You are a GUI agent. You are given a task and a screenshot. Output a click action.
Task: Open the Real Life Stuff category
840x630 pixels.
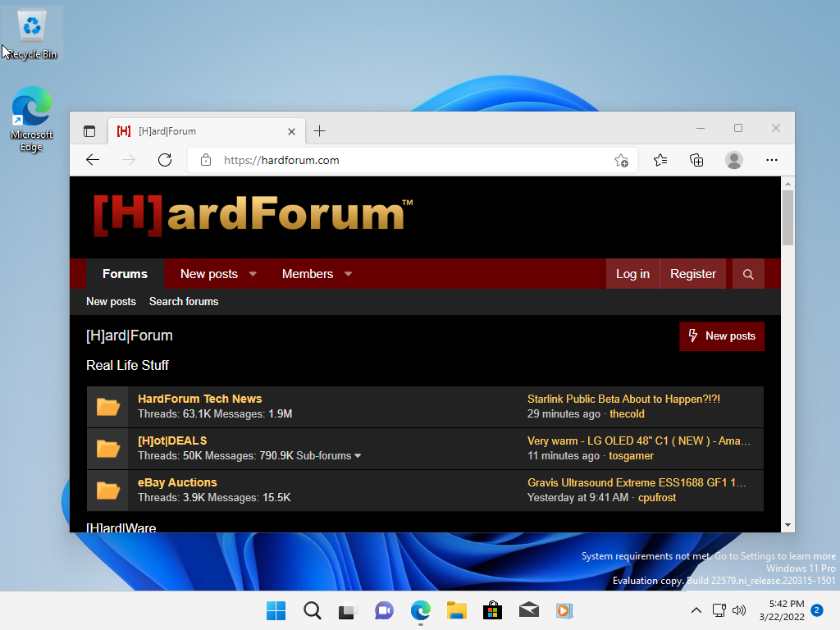(127, 365)
